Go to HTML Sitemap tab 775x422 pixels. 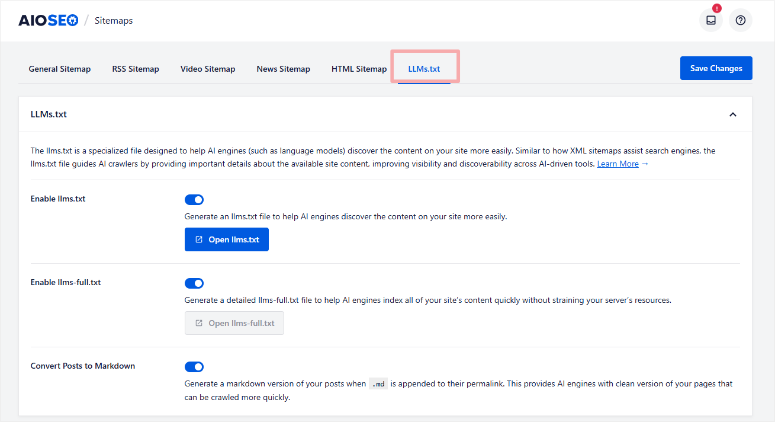pyautogui.click(x=359, y=69)
